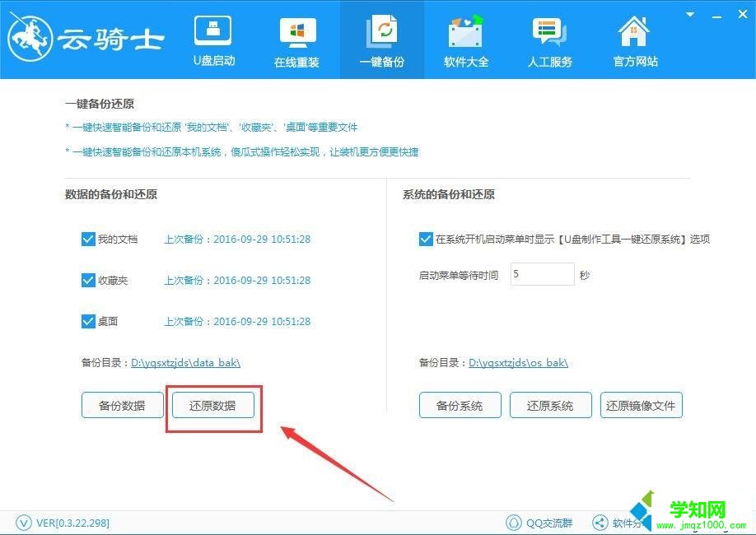The image size is (756, 535).
Task: Click the 软件分享 share icon
Action: pos(600,522)
